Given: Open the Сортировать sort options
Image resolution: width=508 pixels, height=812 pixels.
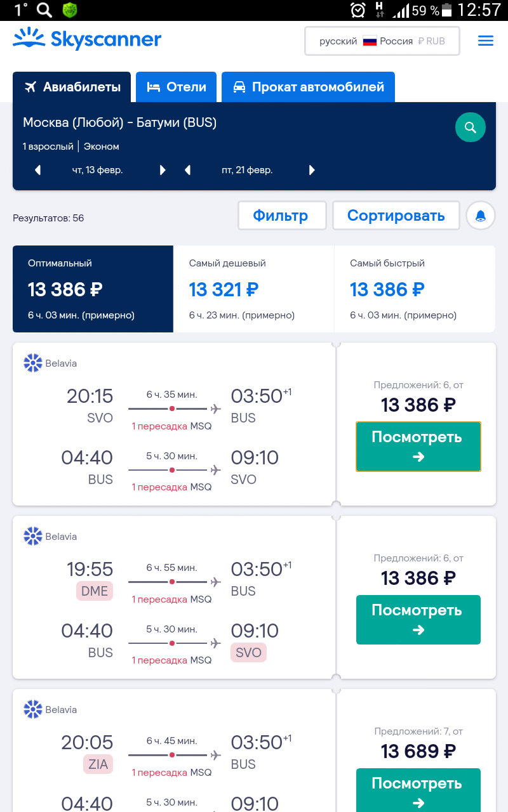Looking at the screenshot, I should [396, 216].
